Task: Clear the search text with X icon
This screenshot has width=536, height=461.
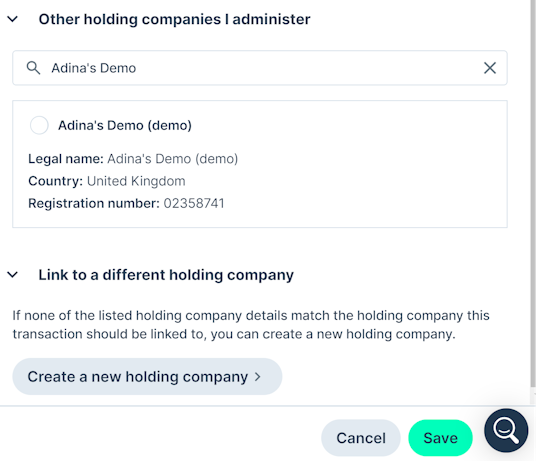Action: point(490,68)
